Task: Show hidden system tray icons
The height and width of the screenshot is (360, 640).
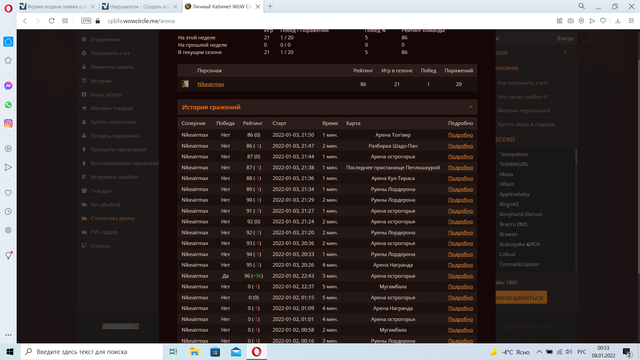Action: [539, 352]
